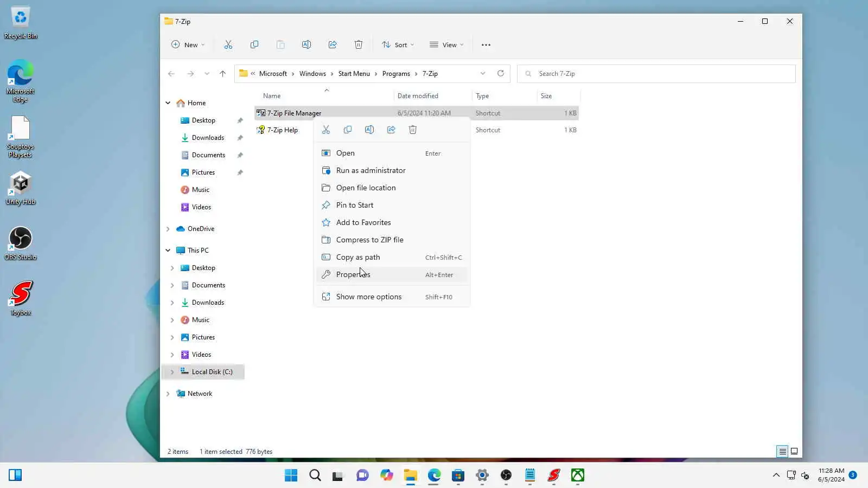Click the Copy icon in the Explorer toolbar

coord(254,45)
